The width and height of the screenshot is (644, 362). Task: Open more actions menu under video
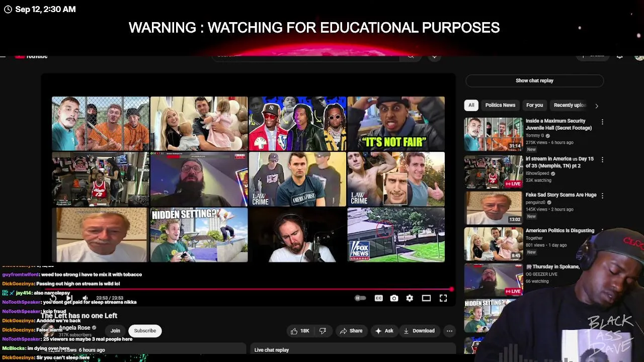tap(449, 331)
